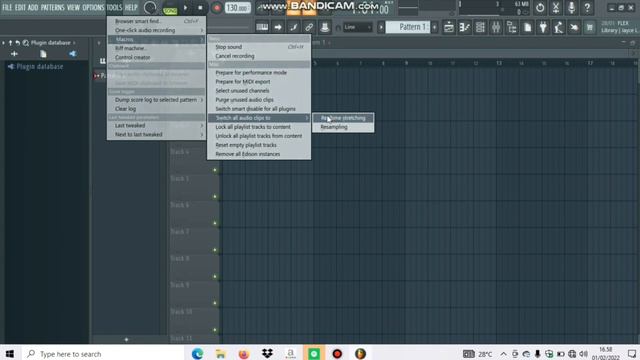640x360 pixels.
Task: Mute Track 8 using its green dot
Action: click(x=215, y=276)
